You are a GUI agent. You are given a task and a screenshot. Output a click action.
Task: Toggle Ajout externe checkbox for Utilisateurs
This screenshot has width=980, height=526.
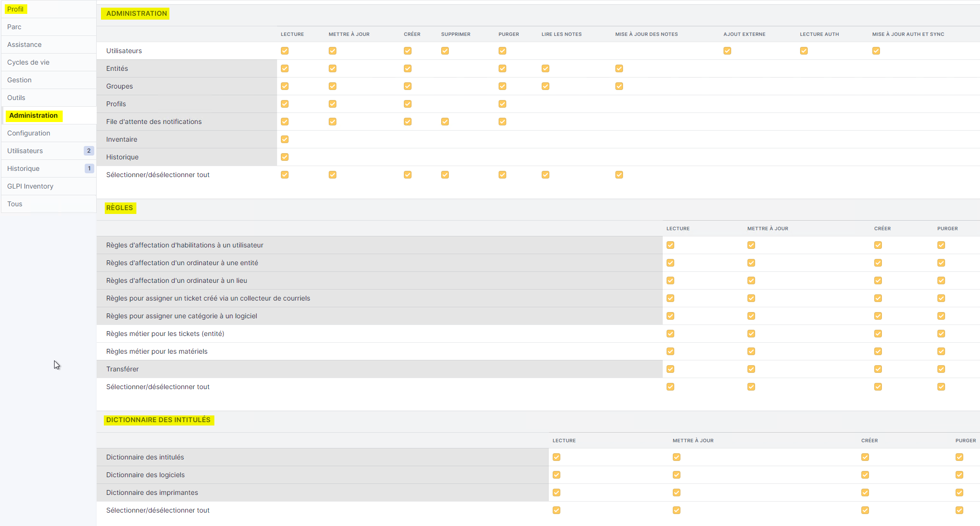pos(727,51)
